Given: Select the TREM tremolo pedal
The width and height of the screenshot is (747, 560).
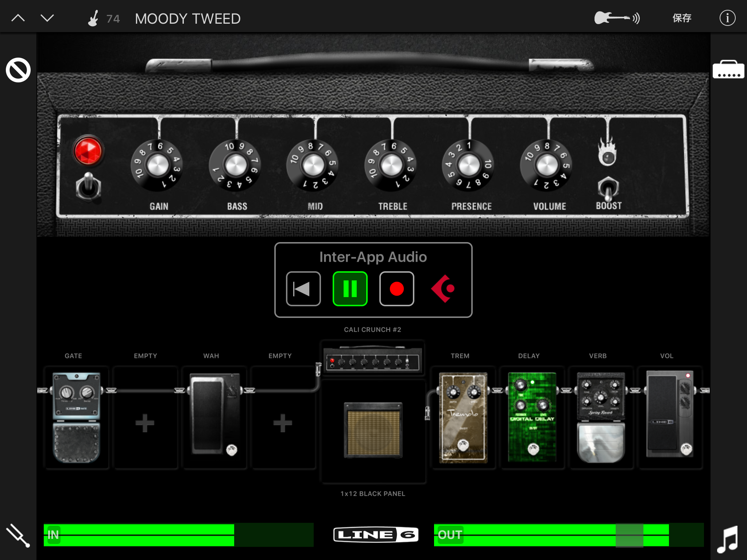Looking at the screenshot, I should pos(463,417).
